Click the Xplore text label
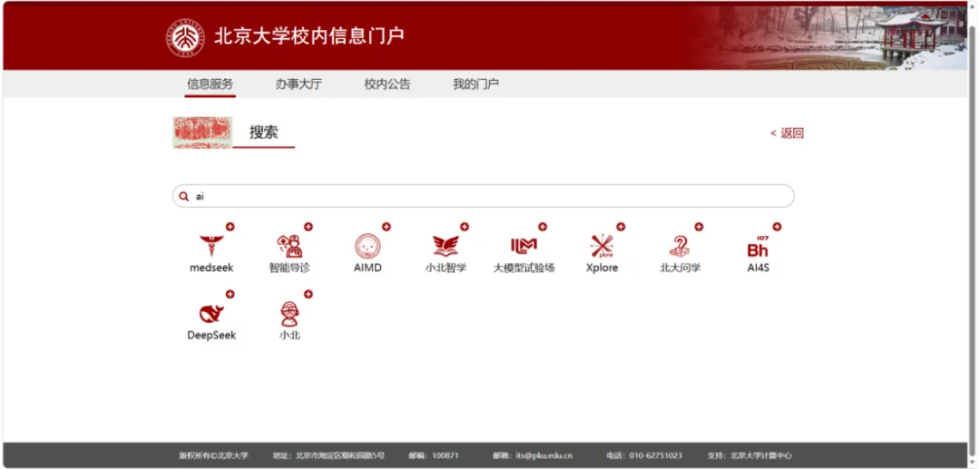 click(x=602, y=268)
